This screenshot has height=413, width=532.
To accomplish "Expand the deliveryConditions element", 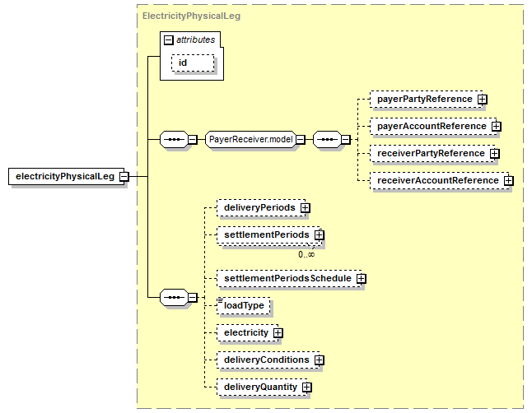I will coord(320,360).
